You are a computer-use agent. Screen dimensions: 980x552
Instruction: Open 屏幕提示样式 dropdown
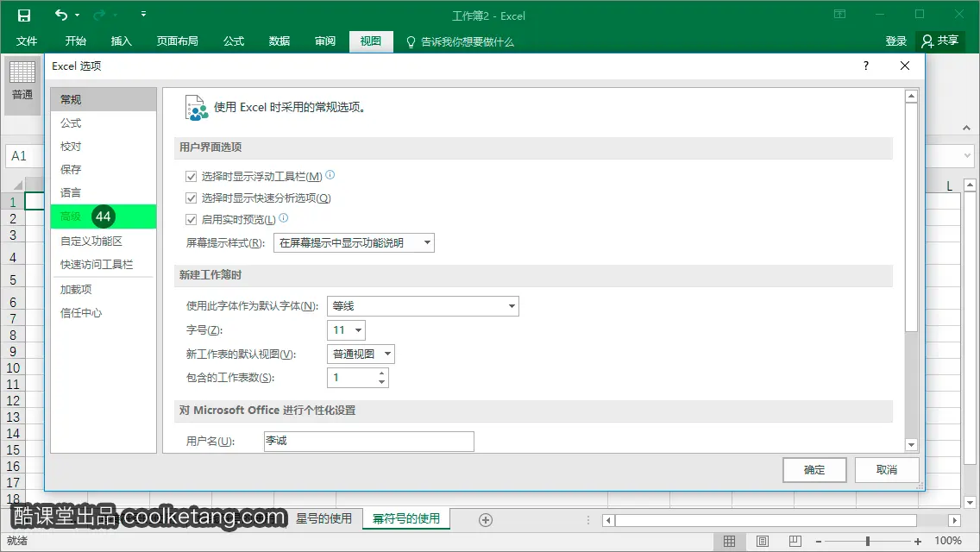pos(354,242)
